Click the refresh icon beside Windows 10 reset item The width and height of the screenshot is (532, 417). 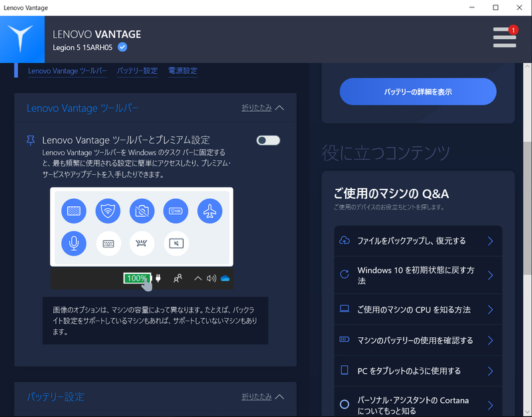tap(344, 274)
